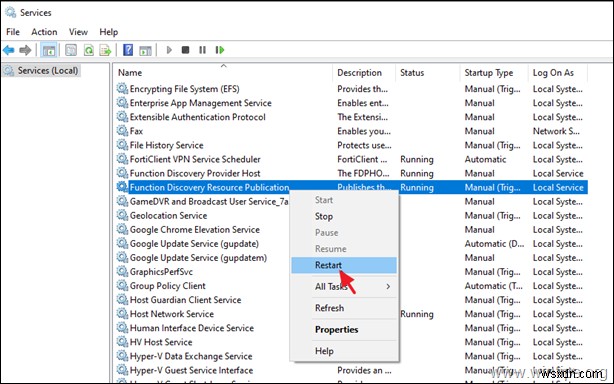Select Google Chrome Elevation Service
Screen dimensions: 614x384
pyautogui.click(x=195, y=229)
